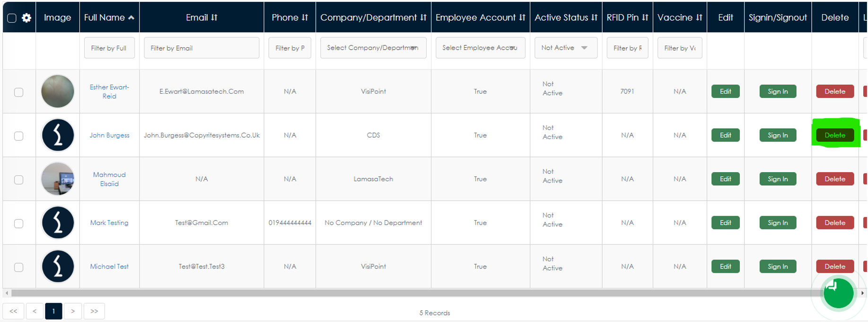
Task: Focus Filter by Email field
Action: pyautogui.click(x=202, y=48)
